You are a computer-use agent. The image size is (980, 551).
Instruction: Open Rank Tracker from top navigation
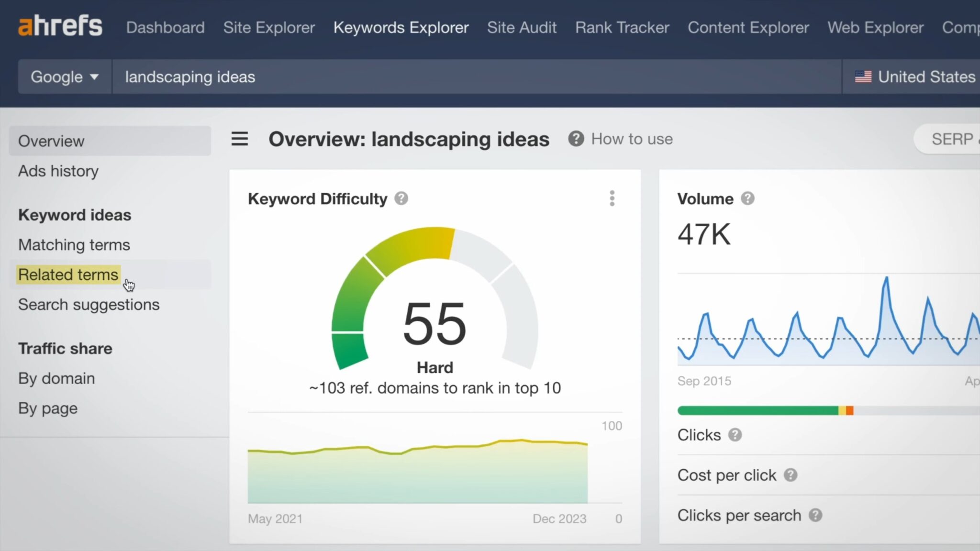[622, 27]
